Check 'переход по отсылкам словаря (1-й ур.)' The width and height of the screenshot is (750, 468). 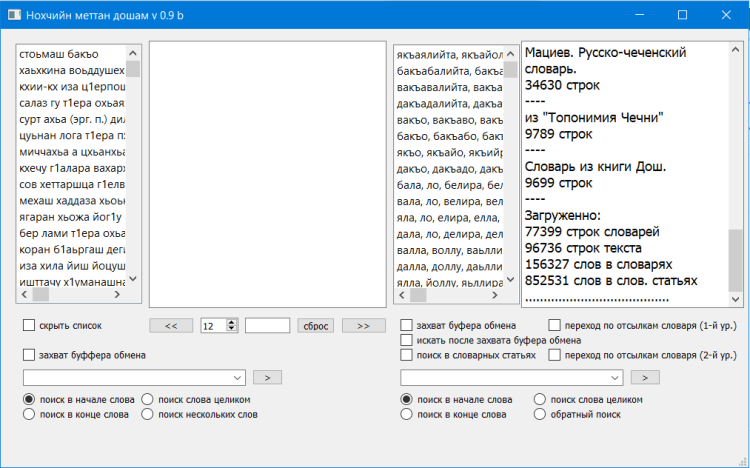point(555,325)
